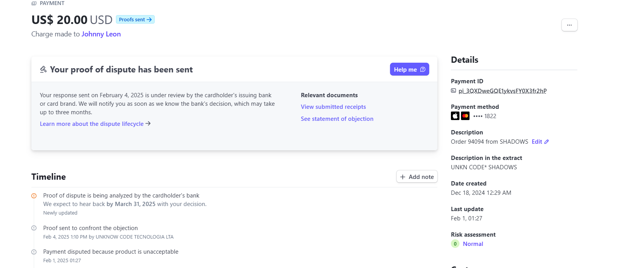Screen dimensions: 644x268
Task: Click the Proofs sent status badge
Action: point(135,19)
